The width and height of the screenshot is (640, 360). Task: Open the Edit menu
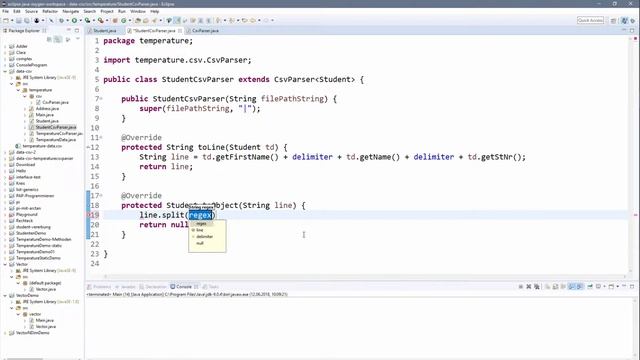point(17,11)
